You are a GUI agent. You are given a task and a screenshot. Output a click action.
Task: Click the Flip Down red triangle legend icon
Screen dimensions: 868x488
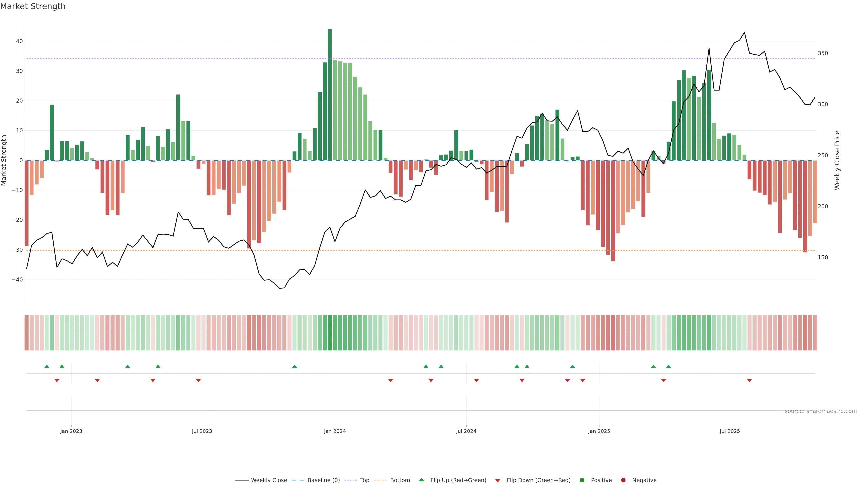pyautogui.click(x=498, y=481)
